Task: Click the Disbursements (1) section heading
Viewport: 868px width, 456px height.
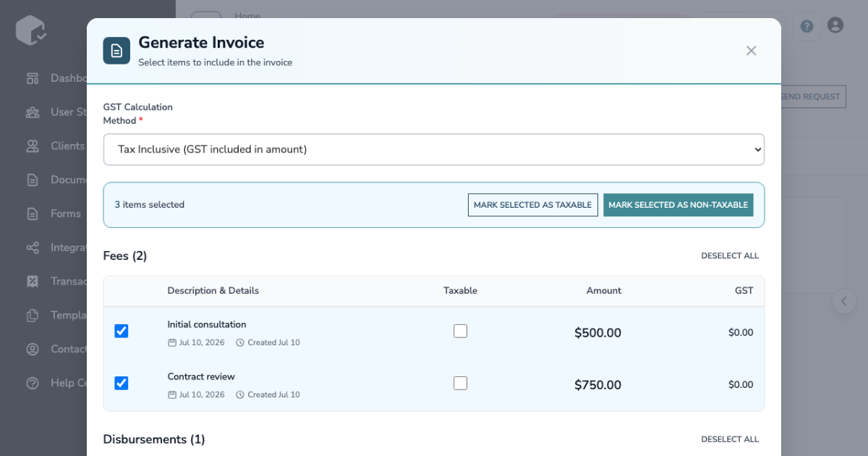Action: click(154, 439)
